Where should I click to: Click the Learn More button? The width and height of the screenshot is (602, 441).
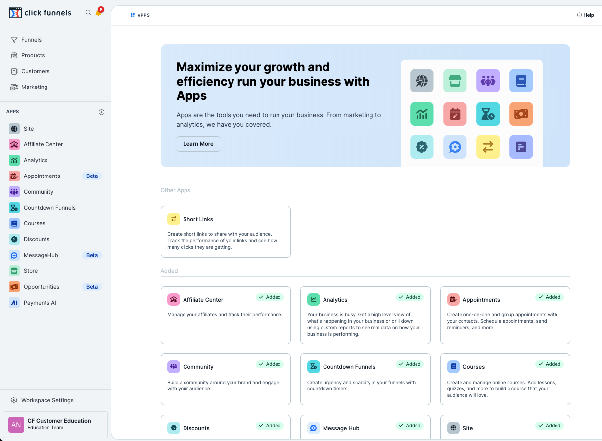[x=198, y=144]
